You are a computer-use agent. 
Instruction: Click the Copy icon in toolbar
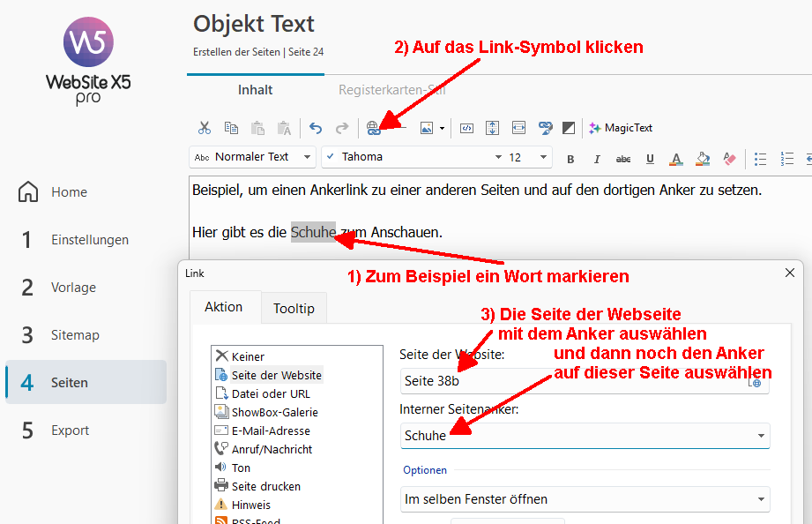pos(231,128)
